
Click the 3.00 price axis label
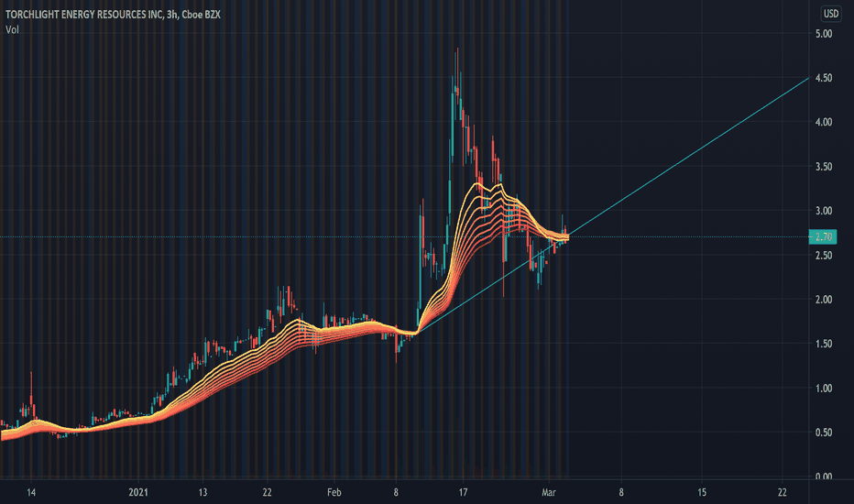click(824, 211)
